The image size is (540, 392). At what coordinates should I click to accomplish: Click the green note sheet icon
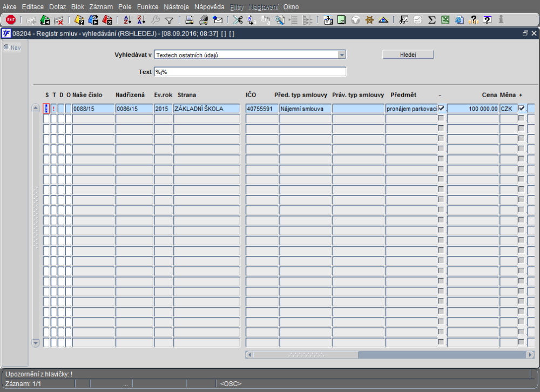point(341,20)
